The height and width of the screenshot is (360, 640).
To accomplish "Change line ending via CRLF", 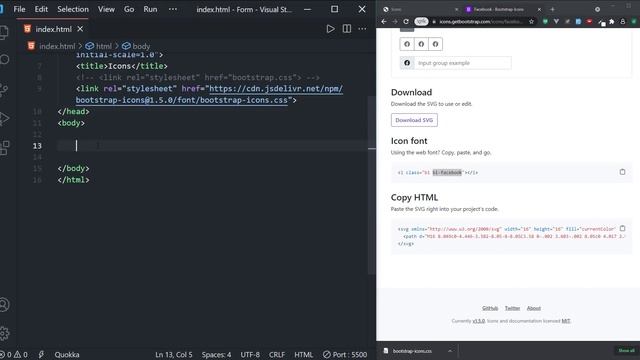I will point(277,354).
